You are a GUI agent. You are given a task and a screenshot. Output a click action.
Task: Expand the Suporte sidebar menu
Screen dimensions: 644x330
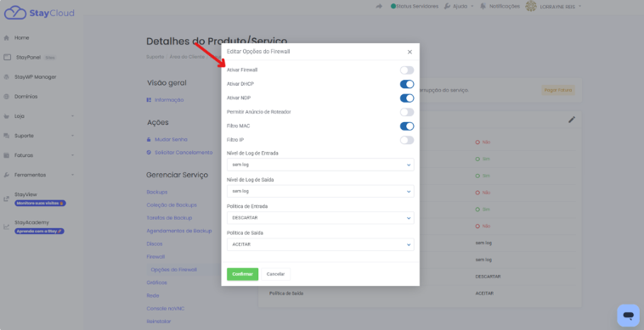pos(39,136)
